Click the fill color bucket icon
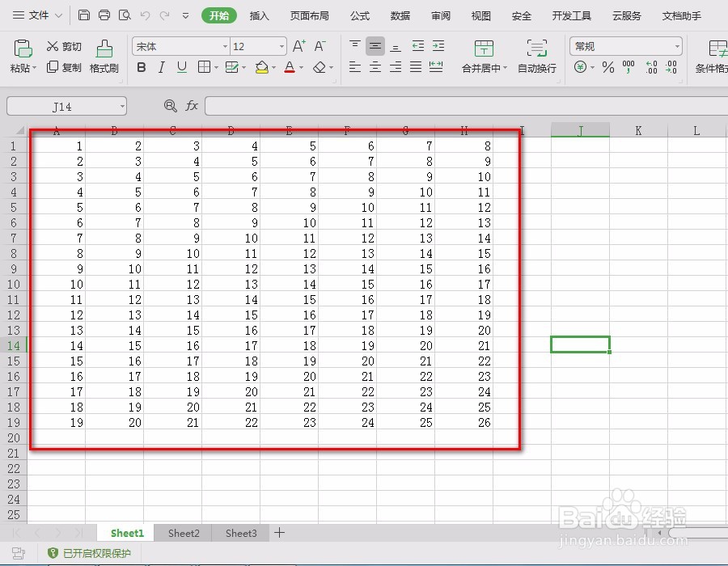This screenshot has width=728, height=566. tap(262, 68)
